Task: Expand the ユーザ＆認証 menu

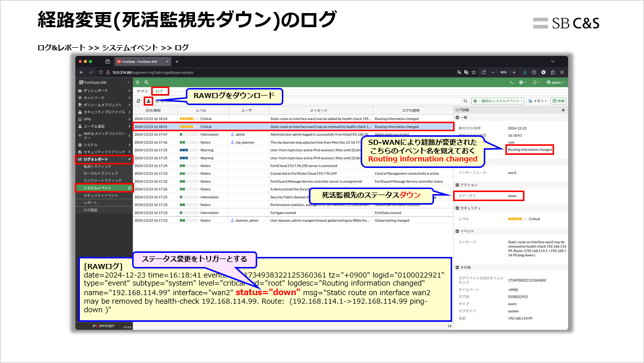Action: coord(104,126)
